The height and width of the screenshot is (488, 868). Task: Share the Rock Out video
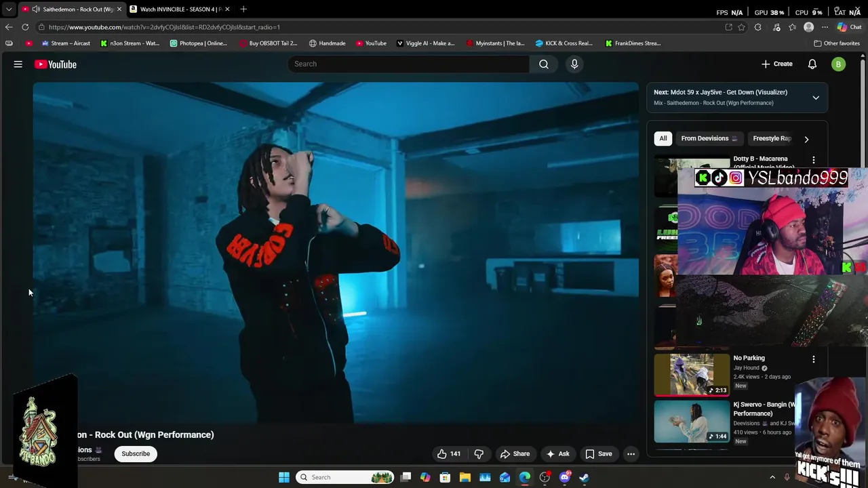515,454
